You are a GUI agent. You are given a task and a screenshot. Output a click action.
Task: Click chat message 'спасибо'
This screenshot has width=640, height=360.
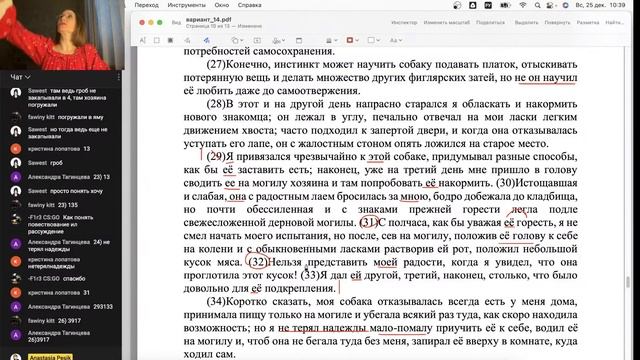(74, 278)
